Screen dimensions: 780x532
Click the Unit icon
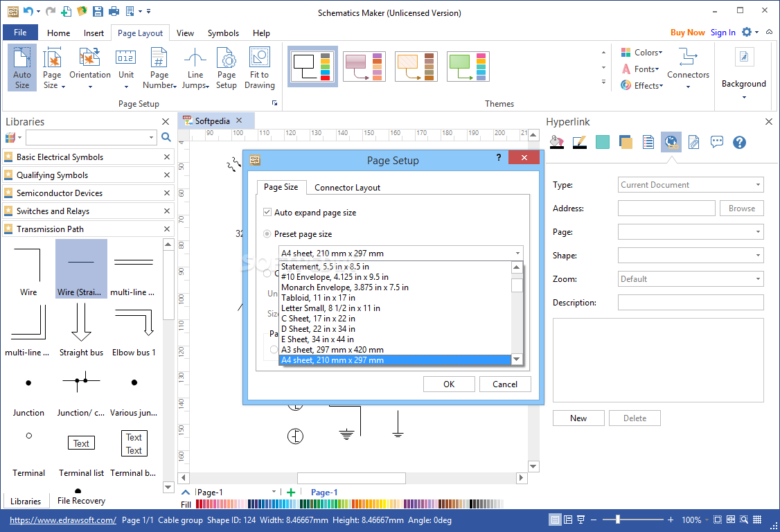pyautogui.click(x=126, y=67)
